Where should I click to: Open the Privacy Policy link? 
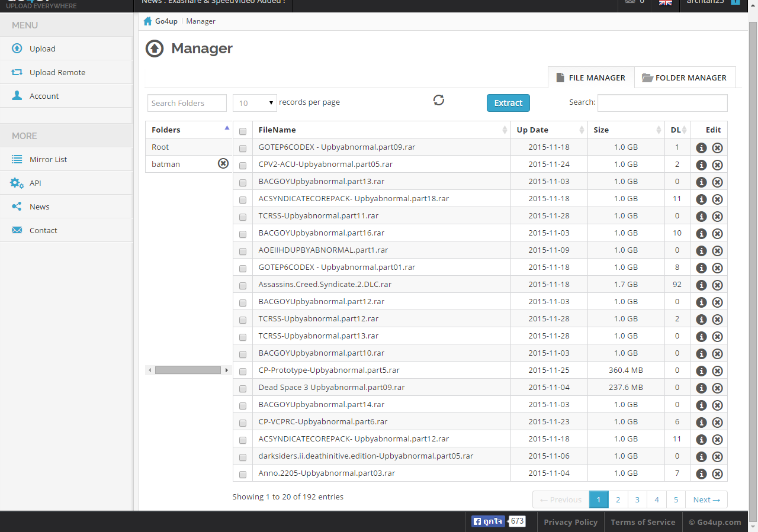[x=570, y=522]
